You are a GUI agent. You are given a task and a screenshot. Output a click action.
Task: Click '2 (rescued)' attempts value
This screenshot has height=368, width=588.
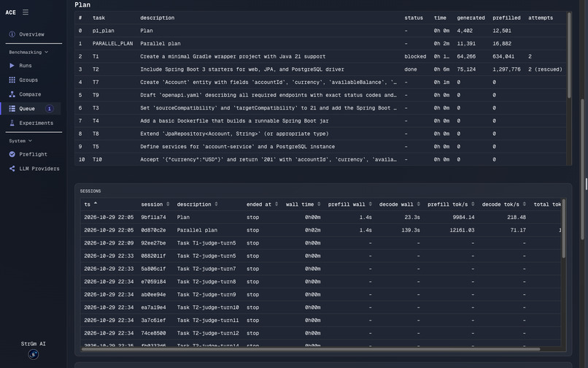pos(545,69)
